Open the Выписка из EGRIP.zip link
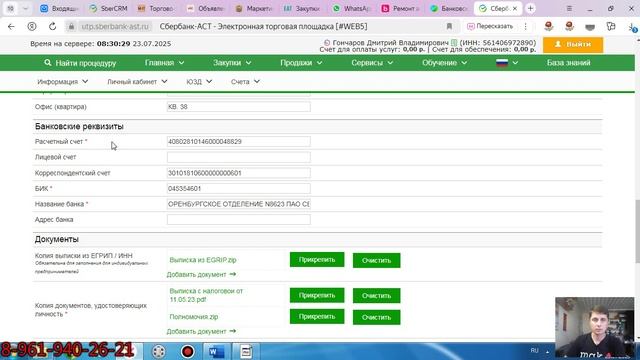The height and width of the screenshot is (360, 640). click(203, 260)
